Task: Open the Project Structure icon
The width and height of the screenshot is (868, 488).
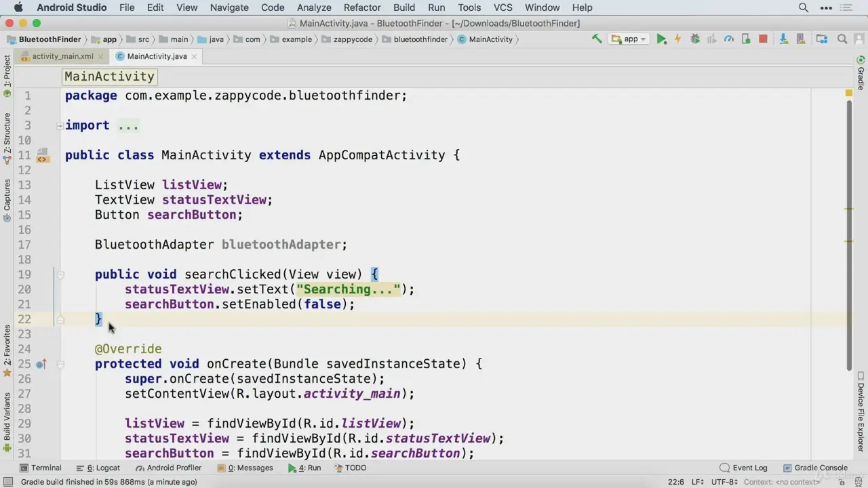Action: pos(822,39)
